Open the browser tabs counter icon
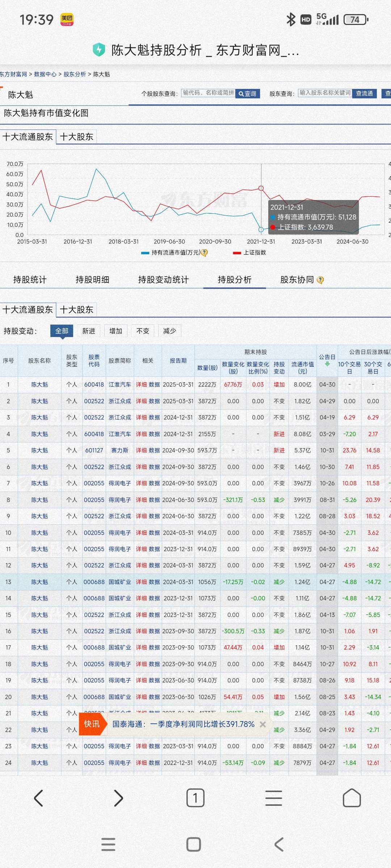This screenshot has height=868, width=391. [195, 798]
